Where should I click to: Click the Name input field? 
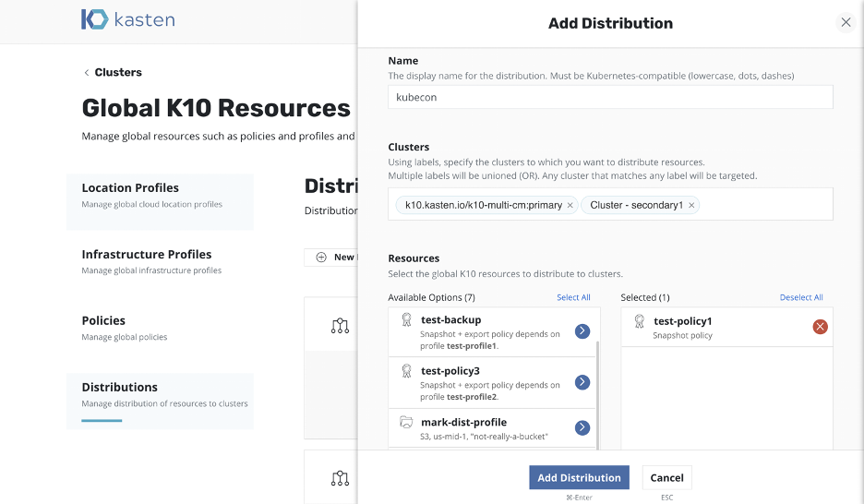click(610, 98)
